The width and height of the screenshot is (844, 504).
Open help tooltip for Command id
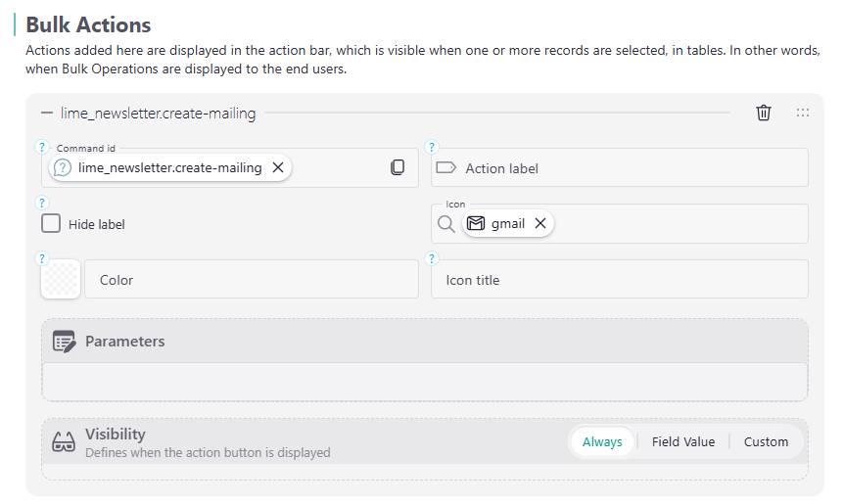coord(41,147)
